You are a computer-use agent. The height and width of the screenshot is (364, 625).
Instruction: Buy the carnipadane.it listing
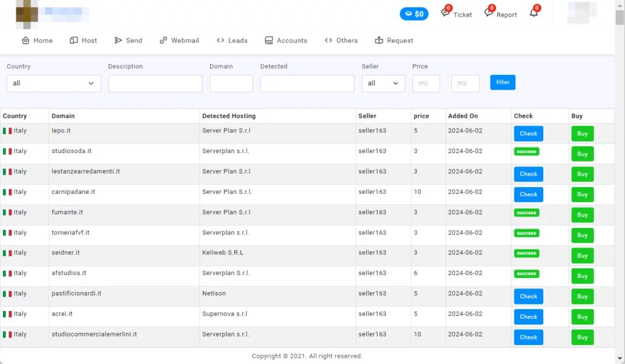tap(582, 194)
